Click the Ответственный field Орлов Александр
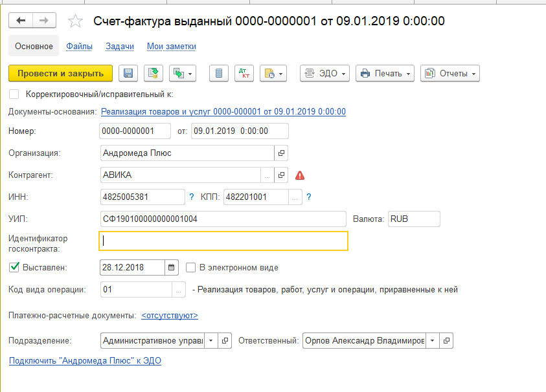546x392 pixels. click(364, 340)
